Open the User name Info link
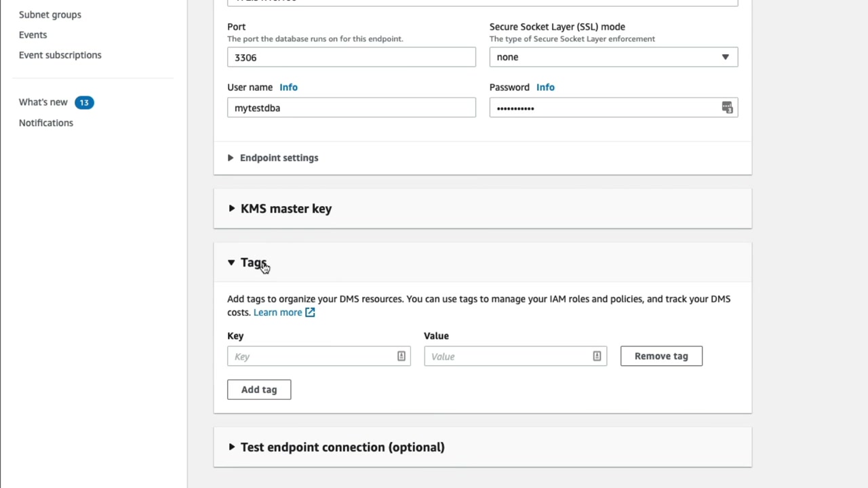 (288, 87)
